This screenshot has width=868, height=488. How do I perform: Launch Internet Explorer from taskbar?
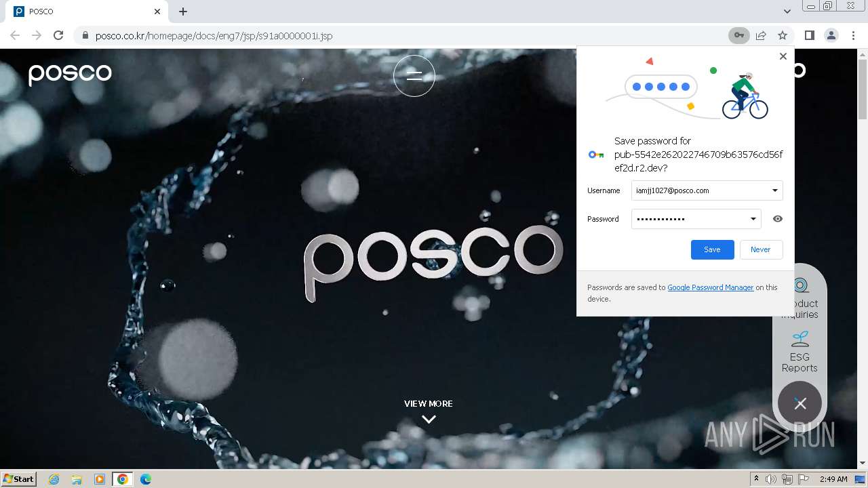(x=54, y=479)
